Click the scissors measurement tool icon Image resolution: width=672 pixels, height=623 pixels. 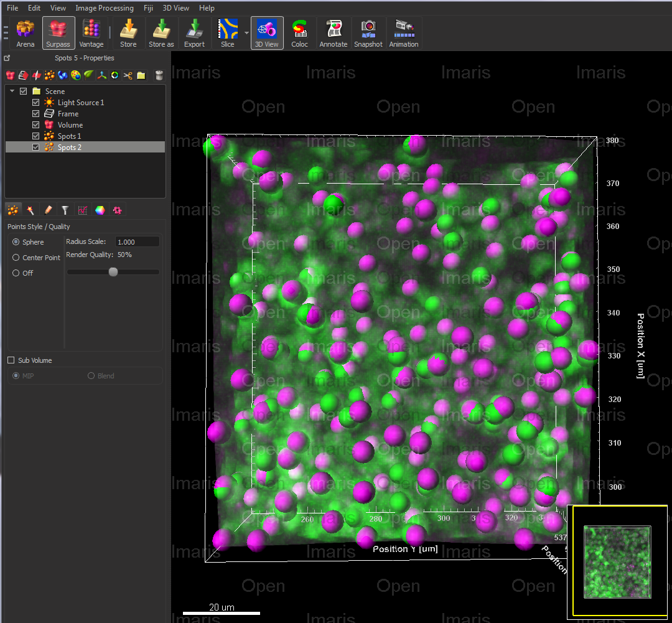tap(128, 75)
